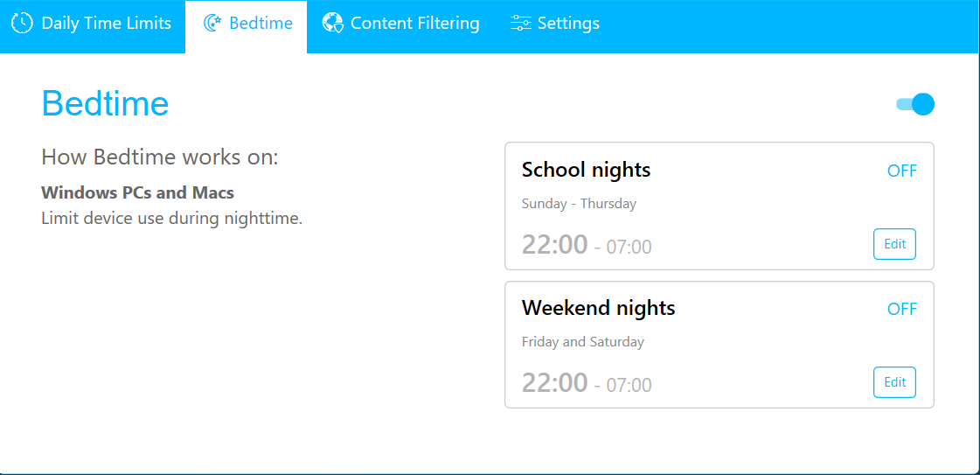Viewport: 980px width, 475px height.
Task: Click the clock icon for Daily Time Limits
Action: point(22,24)
